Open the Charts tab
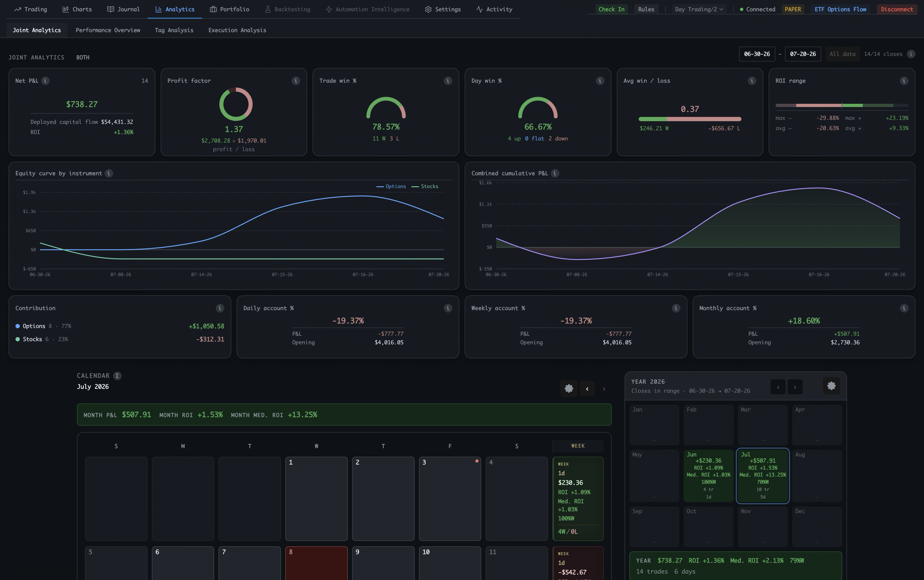 pyautogui.click(x=77, y=9)
